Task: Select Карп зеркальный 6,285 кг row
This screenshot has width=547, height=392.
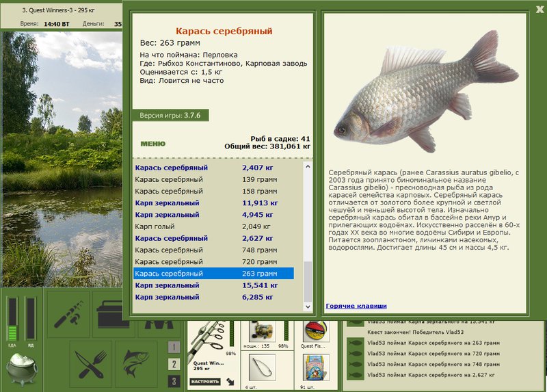Action: (x=213, y=297)
